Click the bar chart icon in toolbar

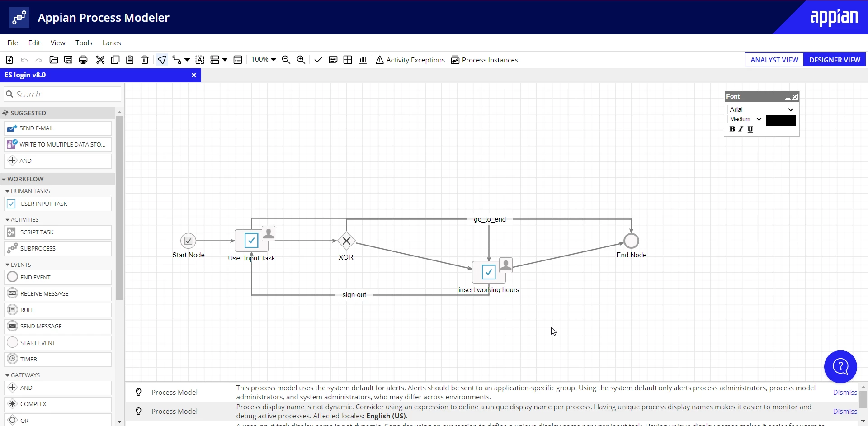click(363, 60)
